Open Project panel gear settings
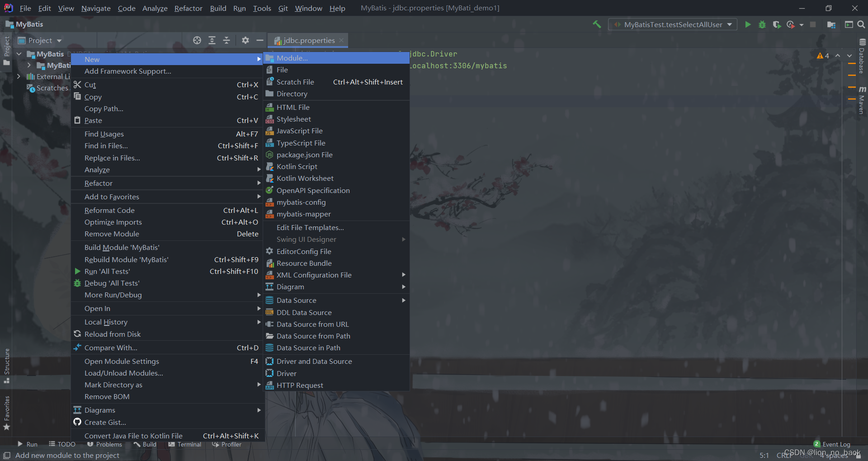 click(x=245, y=40)
